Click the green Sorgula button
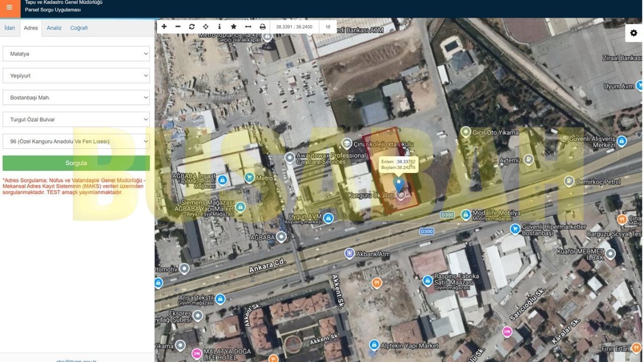Screen dimensions: 644x362 click(x=76, y=163)
